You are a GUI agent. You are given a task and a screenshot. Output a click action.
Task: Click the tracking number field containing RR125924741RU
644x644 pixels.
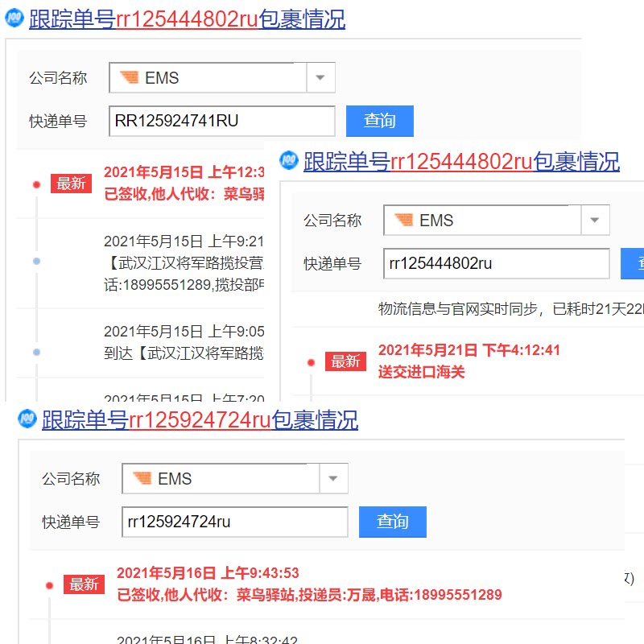tap(222, 121)
